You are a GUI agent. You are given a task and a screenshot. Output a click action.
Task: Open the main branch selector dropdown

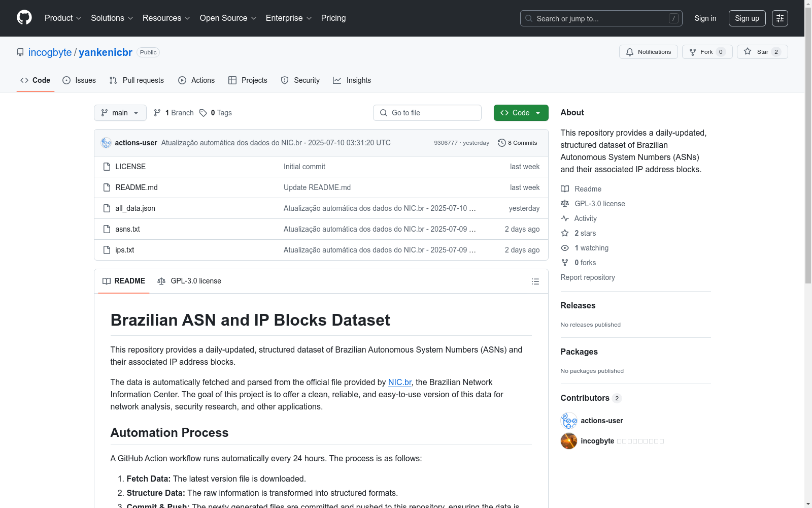[120, 113]
